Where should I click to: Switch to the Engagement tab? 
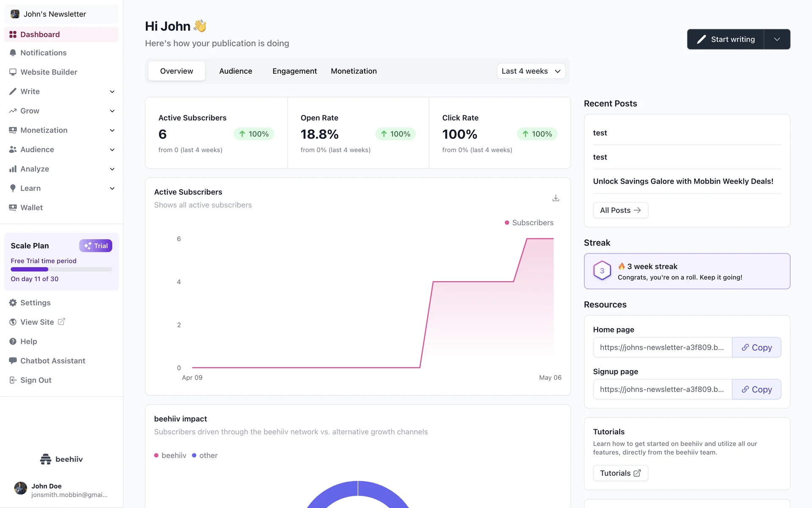click(294, 71)
